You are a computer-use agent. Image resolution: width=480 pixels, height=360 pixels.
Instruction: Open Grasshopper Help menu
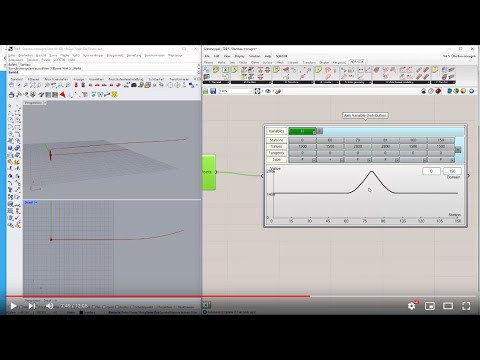click(268, 56)
